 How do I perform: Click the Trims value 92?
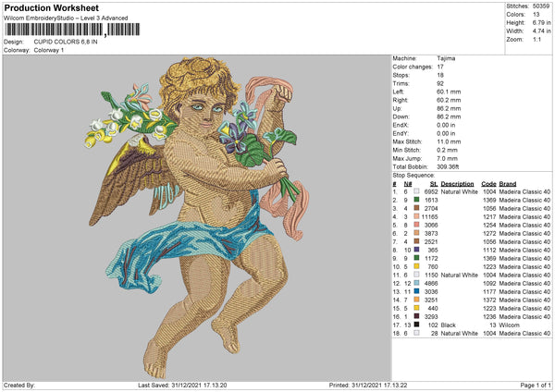[x=440, y=83]
